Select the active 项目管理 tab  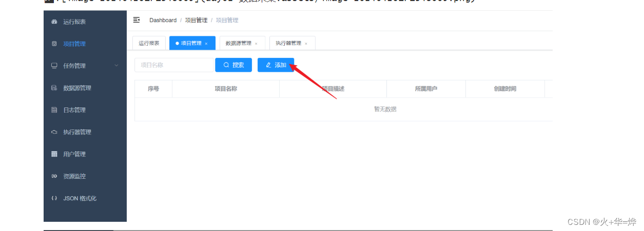point(191,43)
